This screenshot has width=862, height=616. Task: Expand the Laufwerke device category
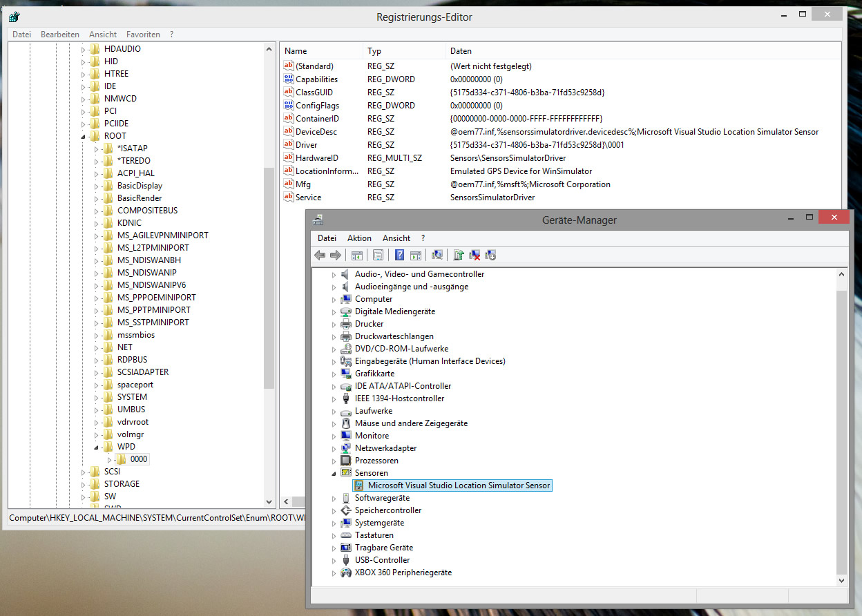[334, 411]
